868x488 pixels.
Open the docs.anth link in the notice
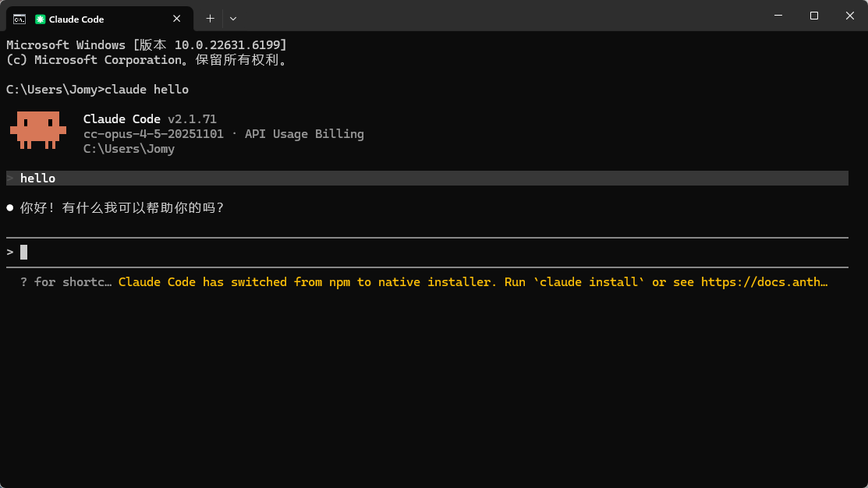click(763, 282)
